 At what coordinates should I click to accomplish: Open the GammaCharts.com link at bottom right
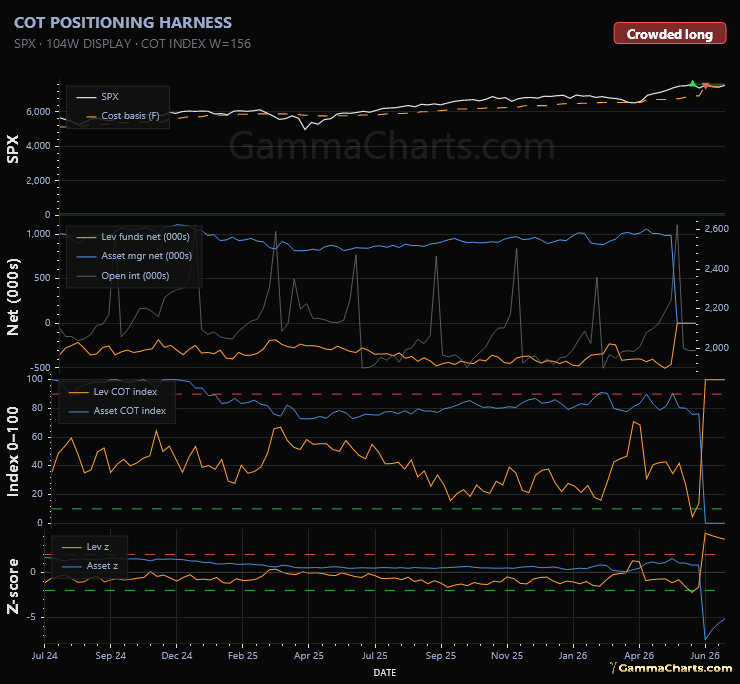point(671,668)
